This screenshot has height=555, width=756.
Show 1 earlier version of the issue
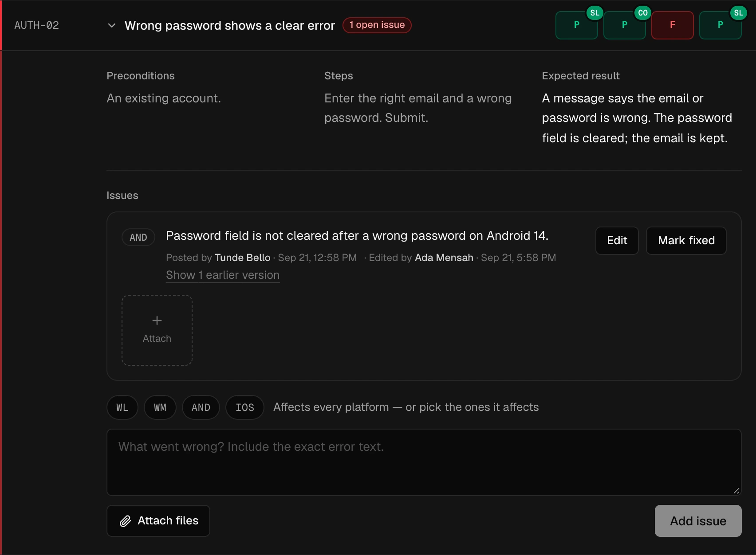tap(223, 275)
